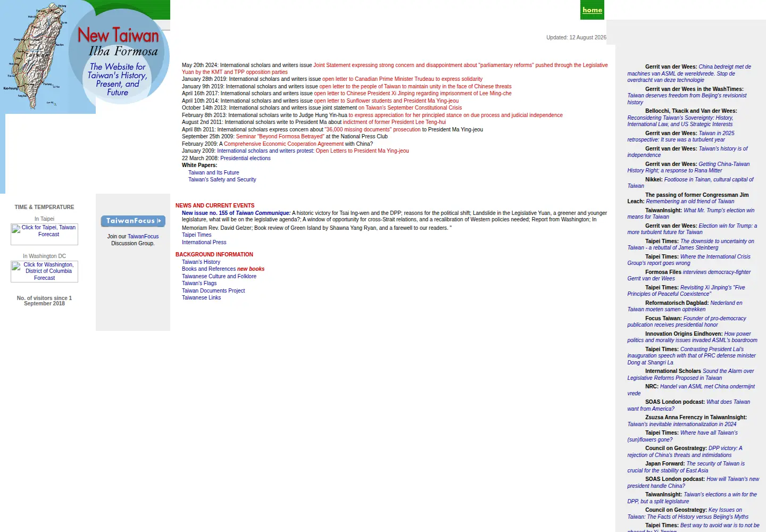
Task: Open 'China bedreigt met de machines' article
Action: (689, 73)
